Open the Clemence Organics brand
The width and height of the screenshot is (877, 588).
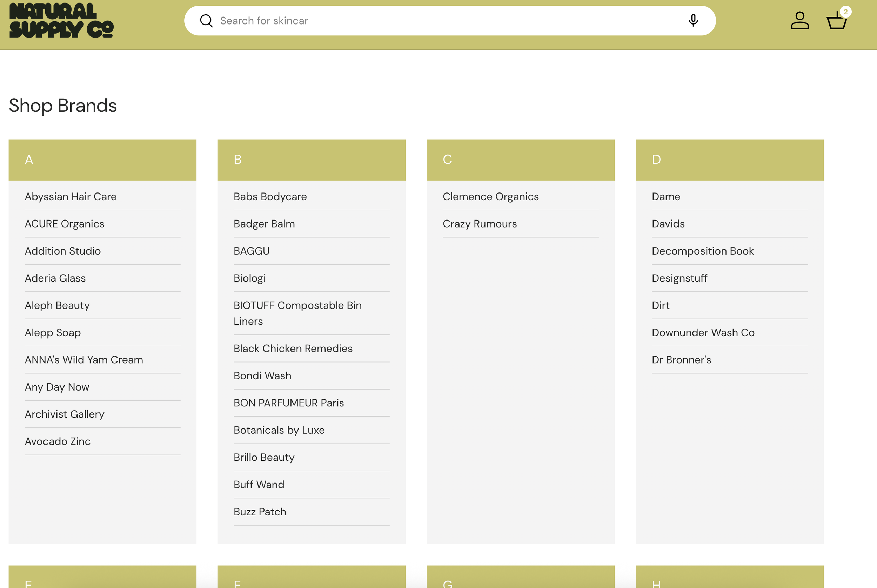(x=491, y=196)
